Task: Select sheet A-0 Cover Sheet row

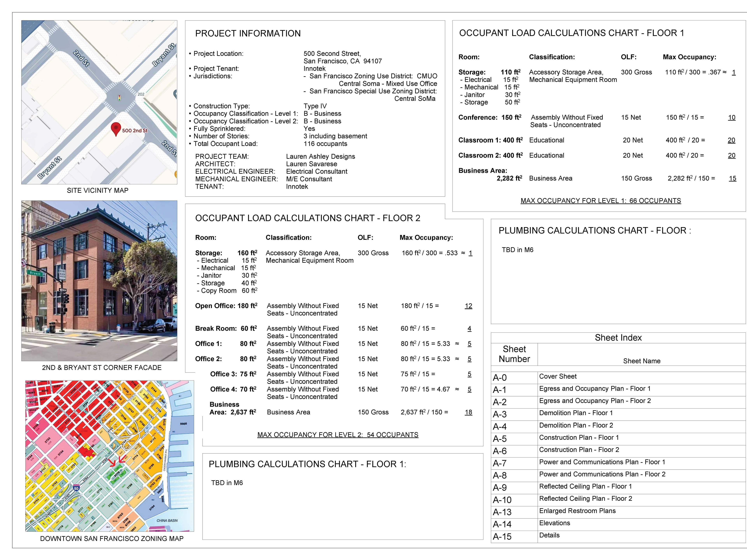Action: click(558, 377)
